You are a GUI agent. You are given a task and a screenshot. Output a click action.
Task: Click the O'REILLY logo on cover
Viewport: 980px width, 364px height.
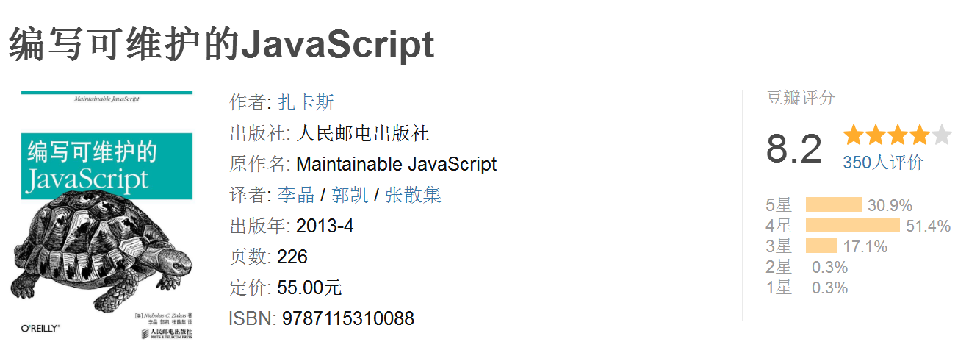[x=40, y=326]
